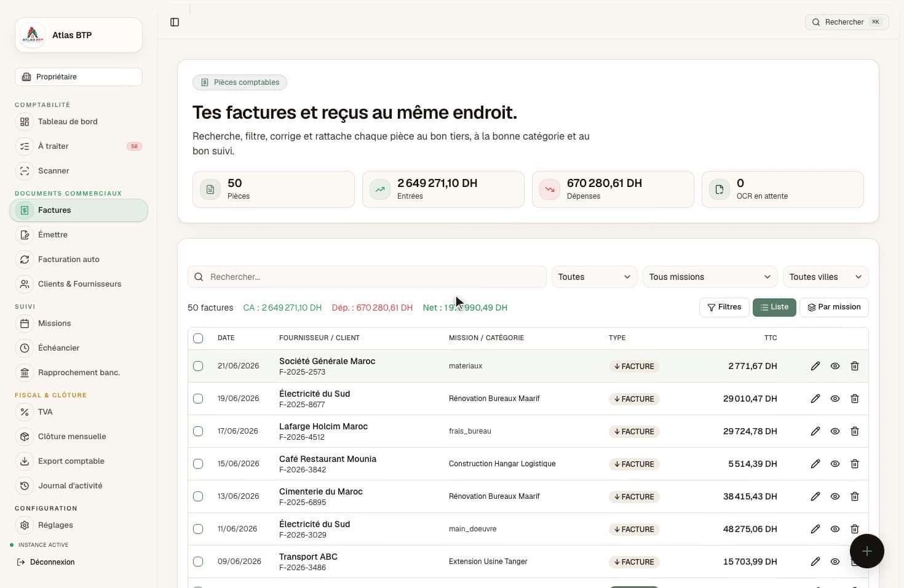Click the Entrées trend-up icon
This screenshot has width=904, height=588.
tap(380, 189)
